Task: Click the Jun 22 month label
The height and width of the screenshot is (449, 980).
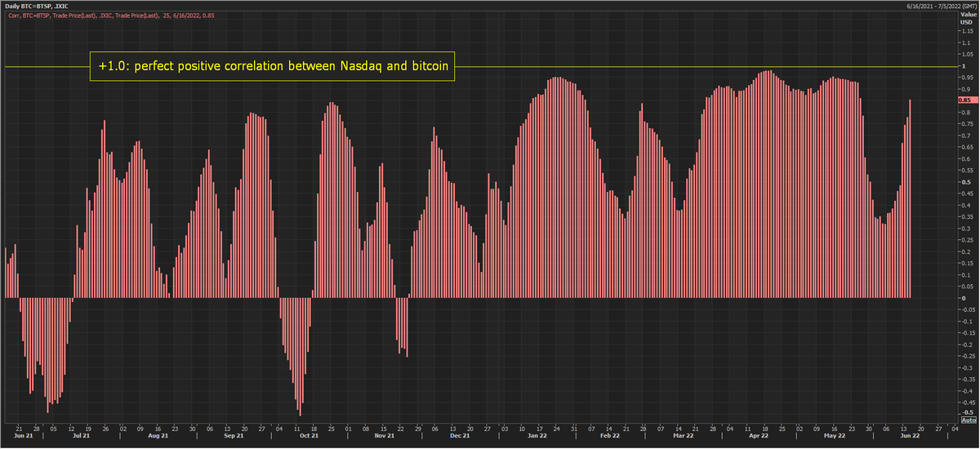Action: point(911,436)
